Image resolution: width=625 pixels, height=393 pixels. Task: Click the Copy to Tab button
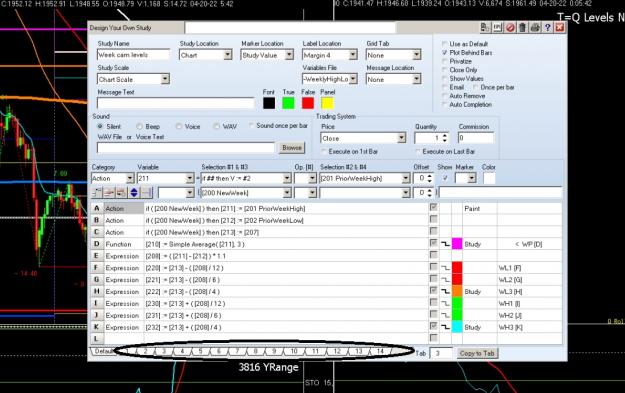tap(477, 353)
